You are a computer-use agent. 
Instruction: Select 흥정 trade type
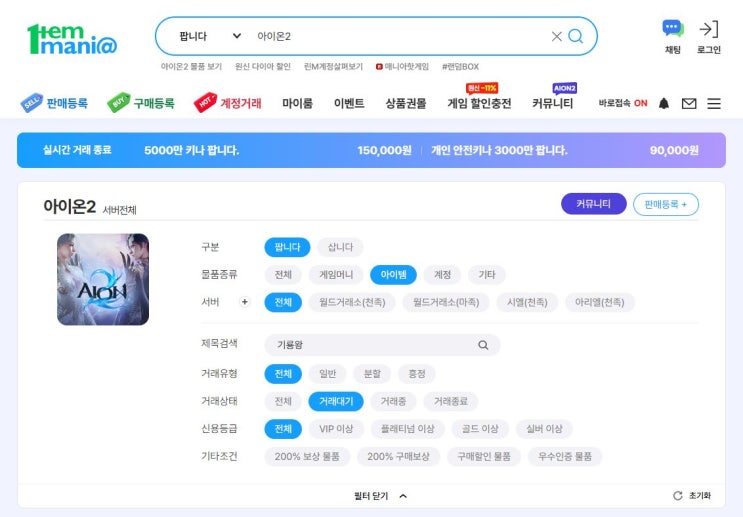coord(417,373)
